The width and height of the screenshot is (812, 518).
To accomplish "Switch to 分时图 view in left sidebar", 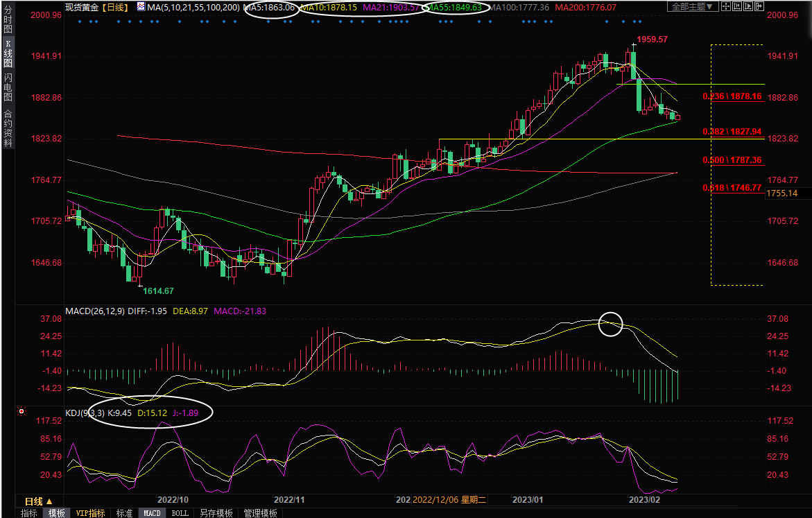I will pos(8,19).
